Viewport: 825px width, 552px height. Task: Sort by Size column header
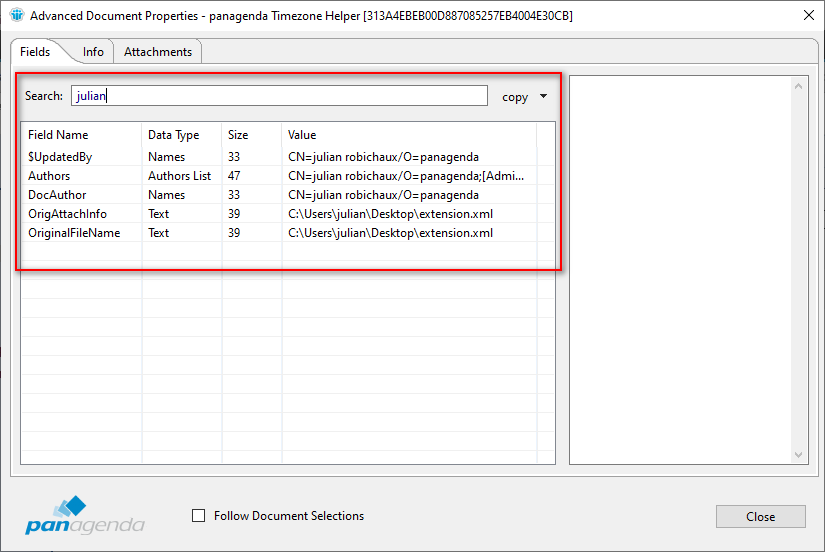tap(252, 135)
